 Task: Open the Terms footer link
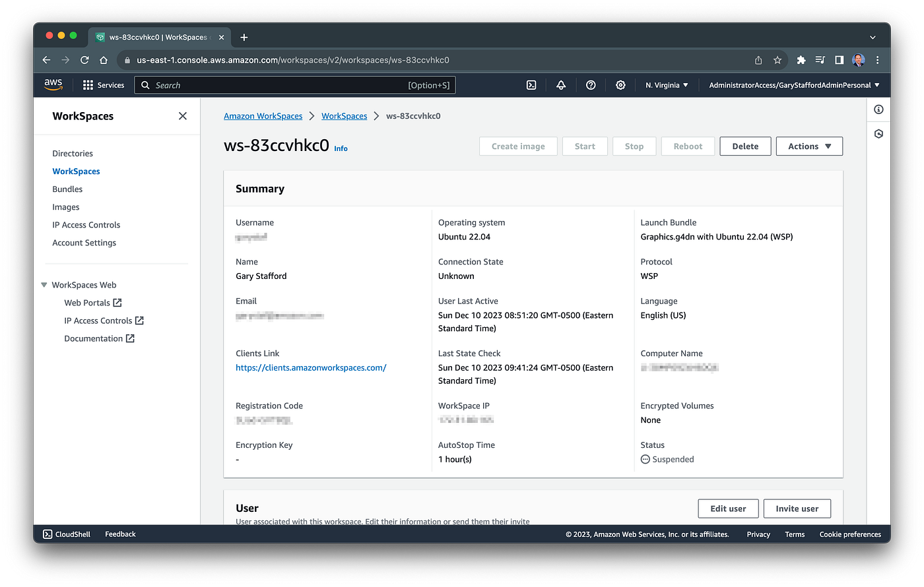pyautogui.click(x=795, y=534)
